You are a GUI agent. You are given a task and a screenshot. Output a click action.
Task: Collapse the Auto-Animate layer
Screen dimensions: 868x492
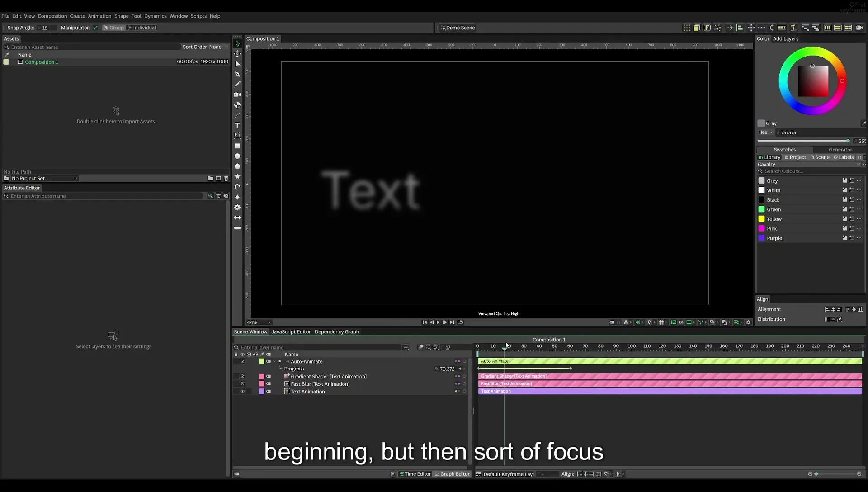pyautogui.click(x=274, y=361)
